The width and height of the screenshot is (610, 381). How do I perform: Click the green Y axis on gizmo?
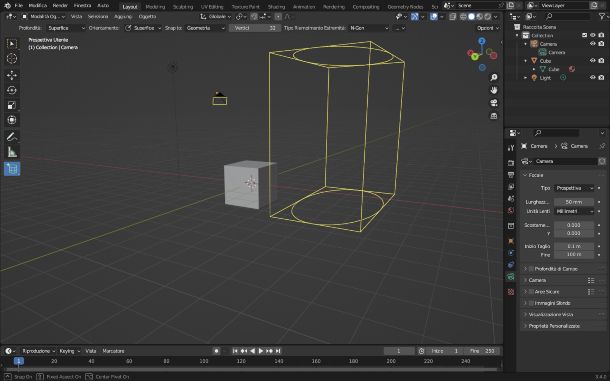tap(475, 57)
